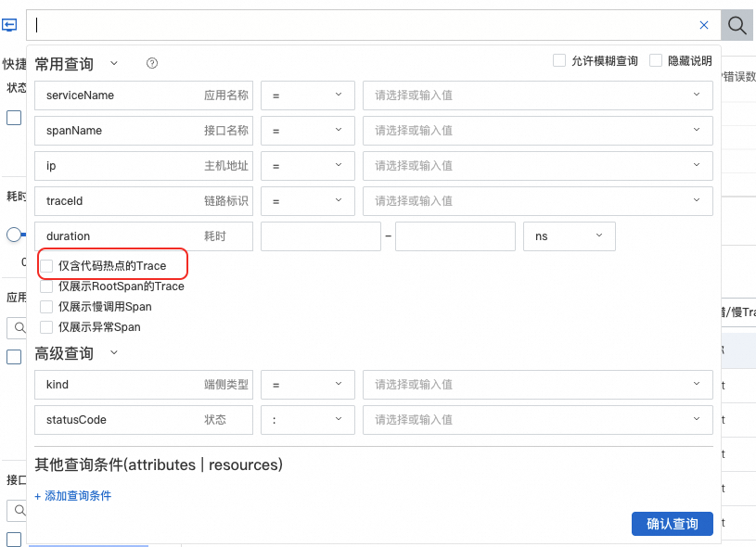Collapse the 常用查询 section chevron
The width and height of the screenshot is (756, 547).
pyautogui.click(x=114, y=63)
